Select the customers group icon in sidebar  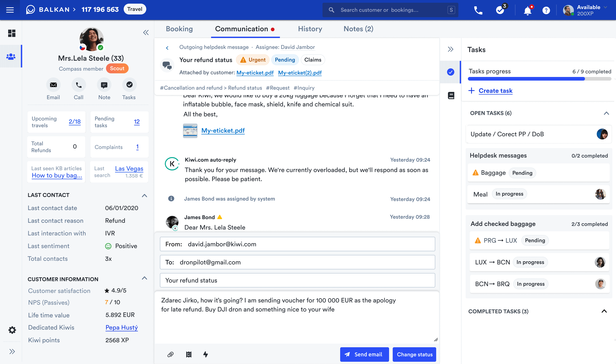click(x=11, y=56)
